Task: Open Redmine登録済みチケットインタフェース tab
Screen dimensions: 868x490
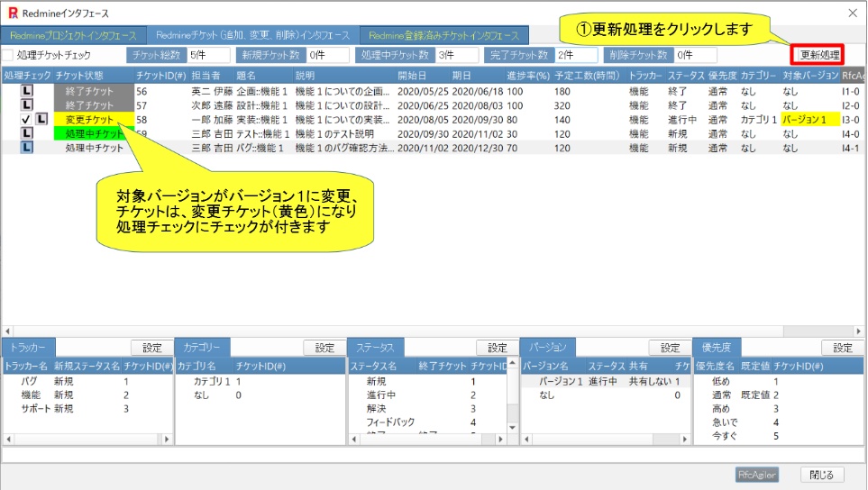Action: [x=444, y=35]
